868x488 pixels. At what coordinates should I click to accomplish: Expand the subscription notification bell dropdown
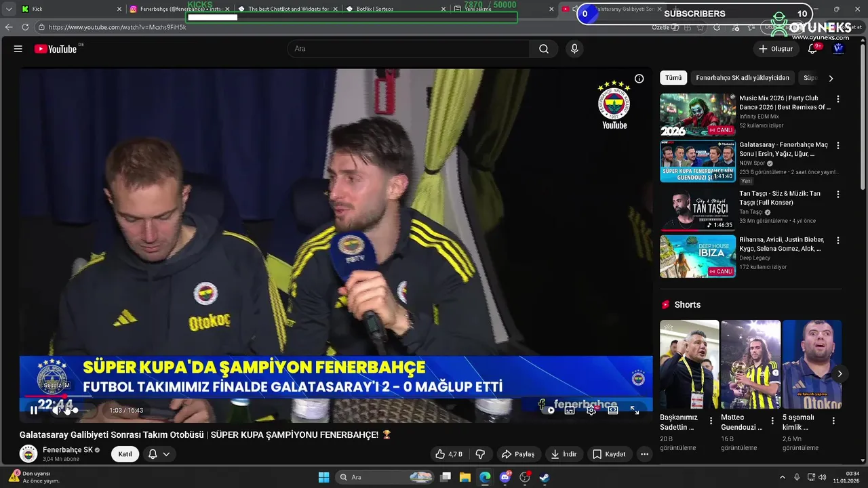pyautogui.click(x=159, y=454)
